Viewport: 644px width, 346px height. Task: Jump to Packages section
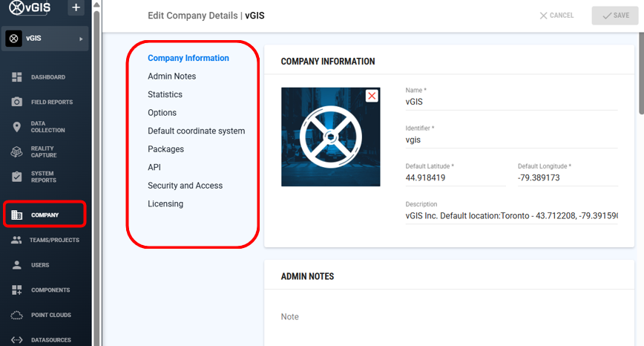click(x=166, y=148)
